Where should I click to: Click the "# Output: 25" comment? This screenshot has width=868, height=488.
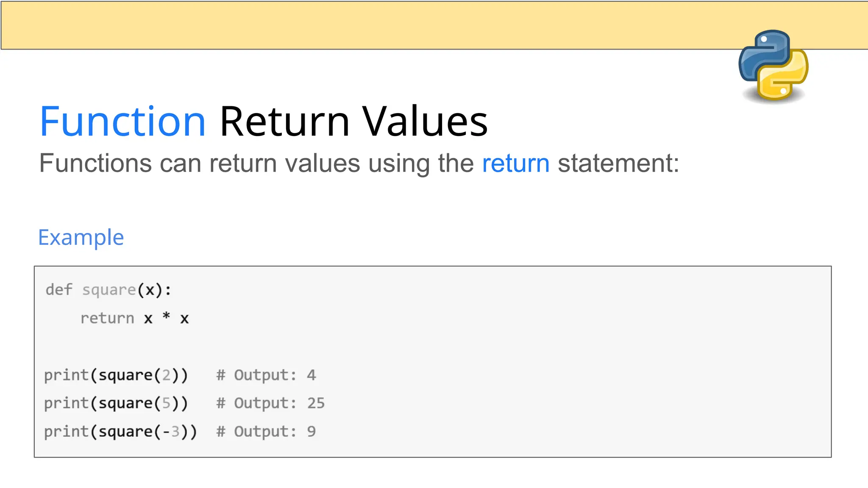coord(270,403)
